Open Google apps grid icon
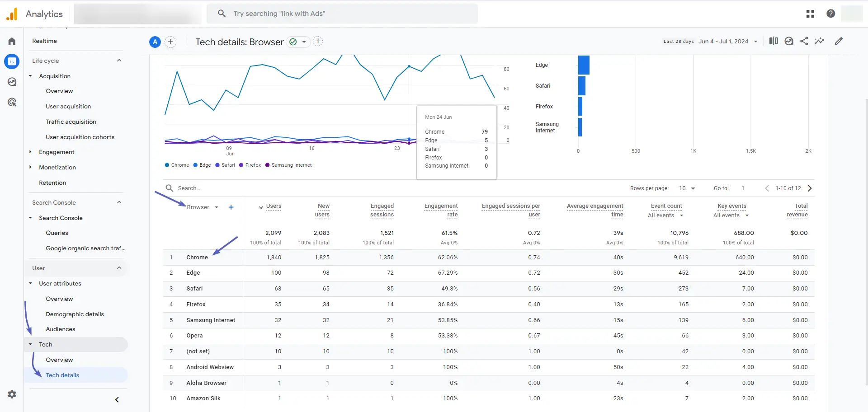868x412 pixels. coord(810,14)
